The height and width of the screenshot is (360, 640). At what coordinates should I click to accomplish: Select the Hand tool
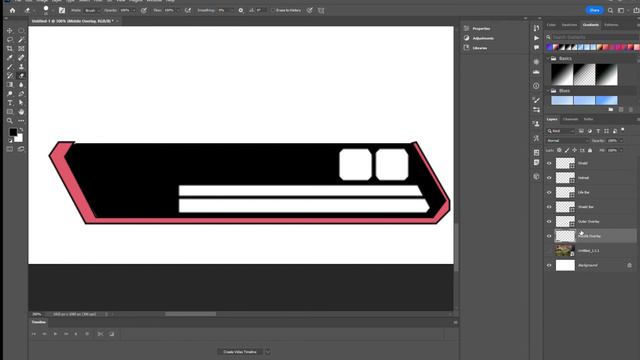tap(21, 111)
